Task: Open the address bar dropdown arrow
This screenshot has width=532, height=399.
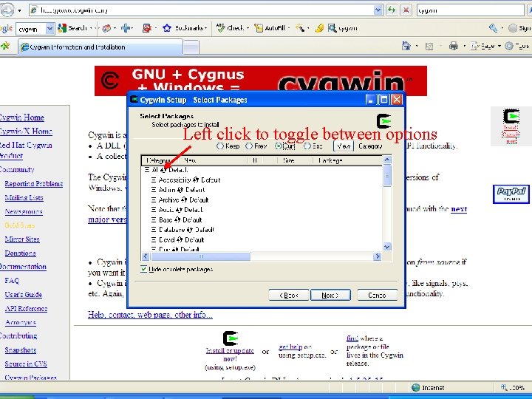Action: (378, 10)
